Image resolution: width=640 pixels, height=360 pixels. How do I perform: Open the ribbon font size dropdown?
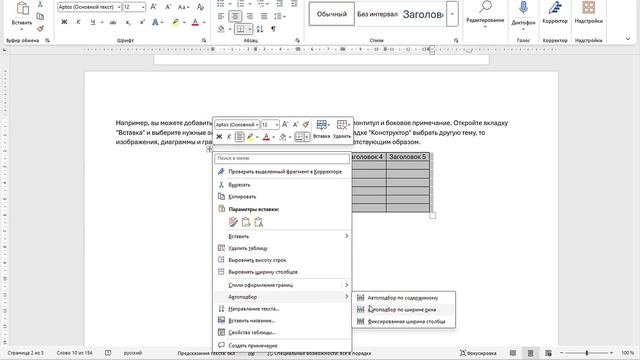click(143, 7)
